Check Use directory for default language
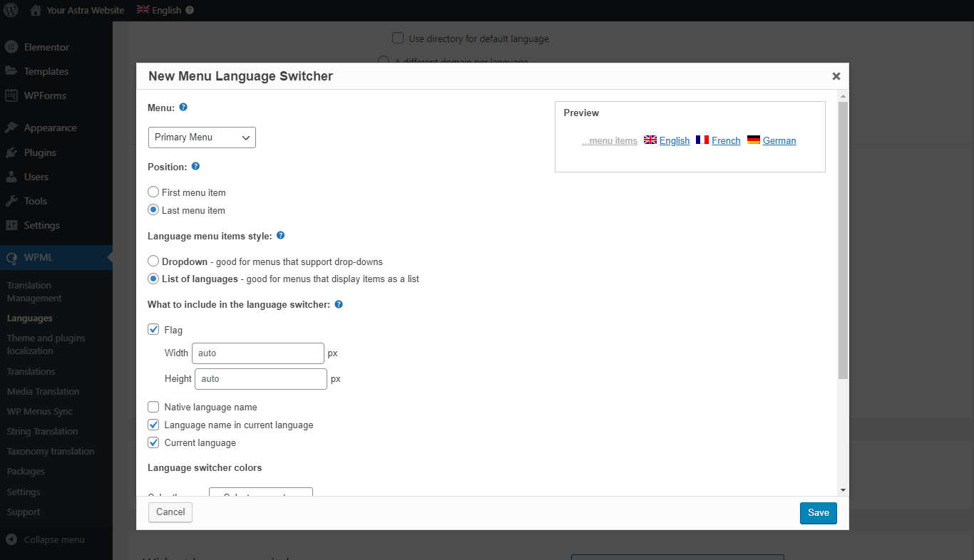Image resolution: width=974 pixels, height=560 pixels. 398,38
